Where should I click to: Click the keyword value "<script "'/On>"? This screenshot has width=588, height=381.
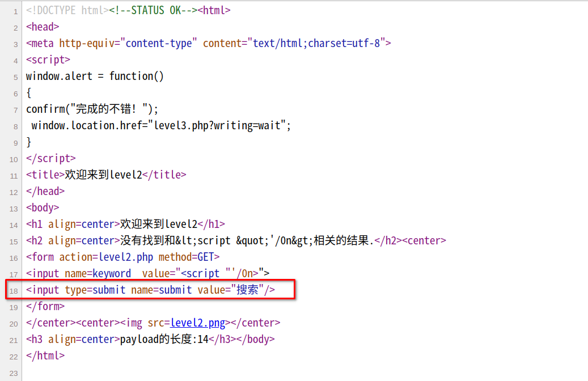tap(222, 273)
